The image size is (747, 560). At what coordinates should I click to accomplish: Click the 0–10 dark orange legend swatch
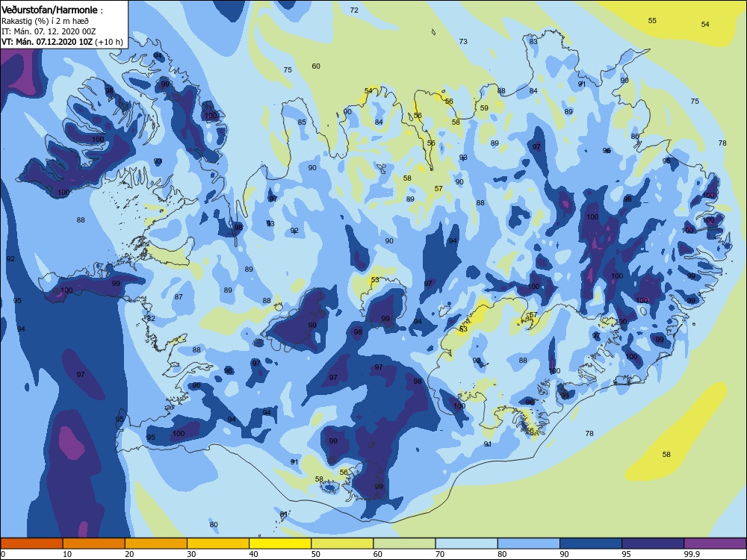(x=31, y=544)
